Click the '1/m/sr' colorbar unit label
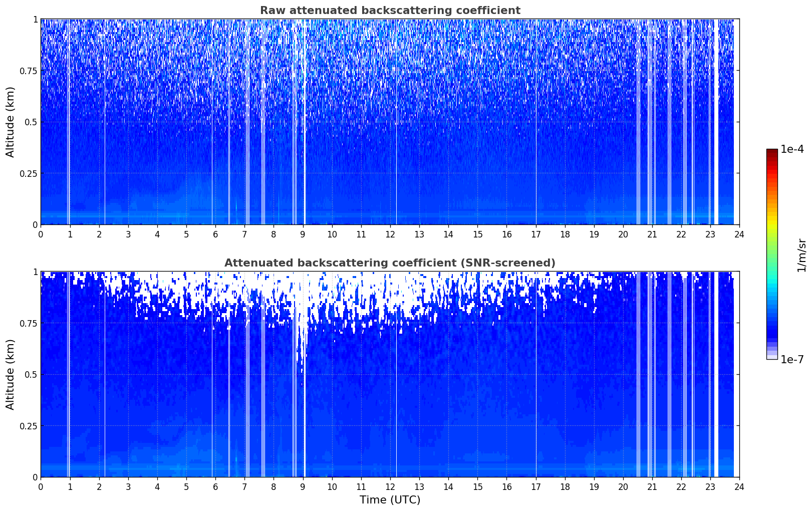The height and width of the screenshot is (511, 812). (801, 255)
